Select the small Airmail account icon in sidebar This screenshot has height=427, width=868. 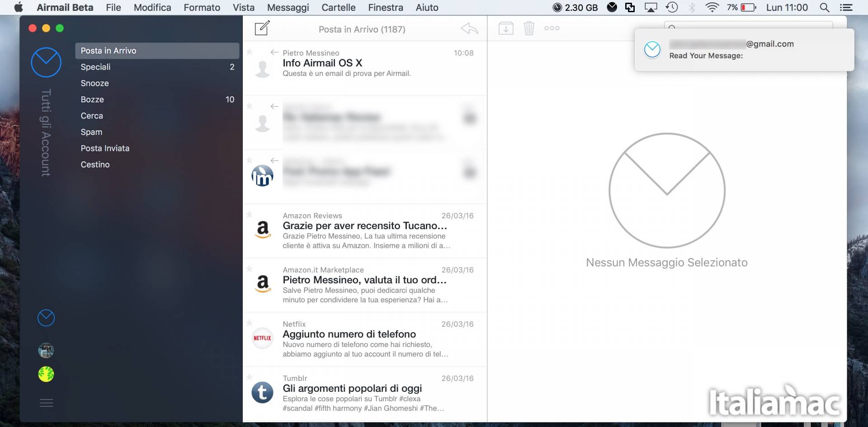[x=46, y=318]
